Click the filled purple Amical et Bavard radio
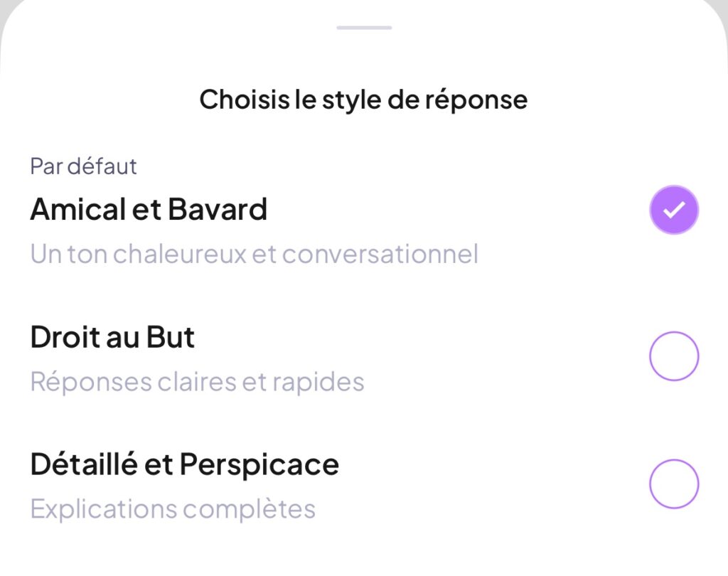 point(674,210)
